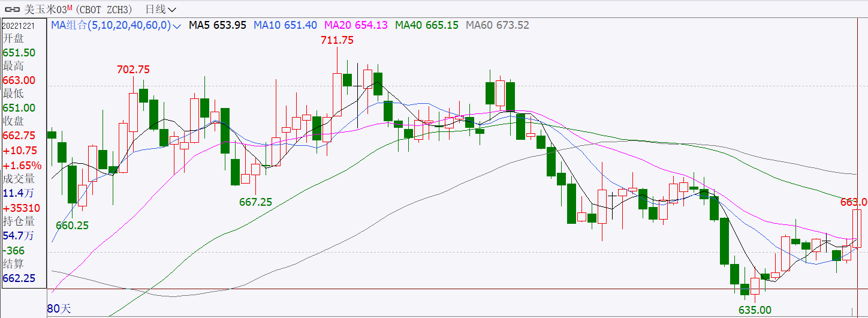Image resolution: width=868 pixels, height=318 pixels.
Task: Click the 收盘 value 662.75
Action: pos(19,136)
